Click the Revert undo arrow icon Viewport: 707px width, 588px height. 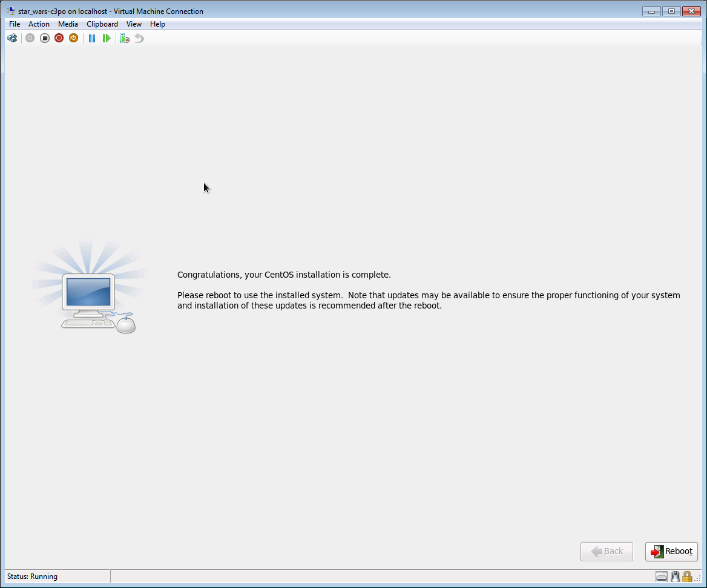(139, 38)
